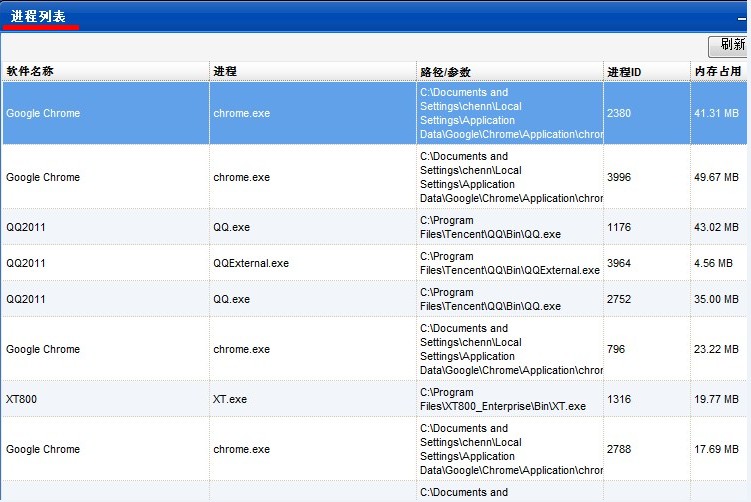This screenshot has width=751, height=502.
Task: Click process ID 3964
Action: [619, 263]
